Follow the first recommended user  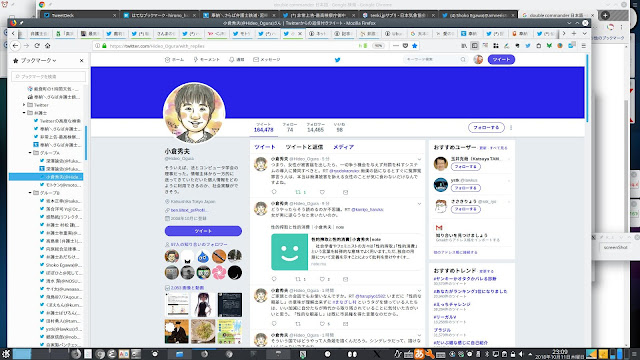(466, 167)
